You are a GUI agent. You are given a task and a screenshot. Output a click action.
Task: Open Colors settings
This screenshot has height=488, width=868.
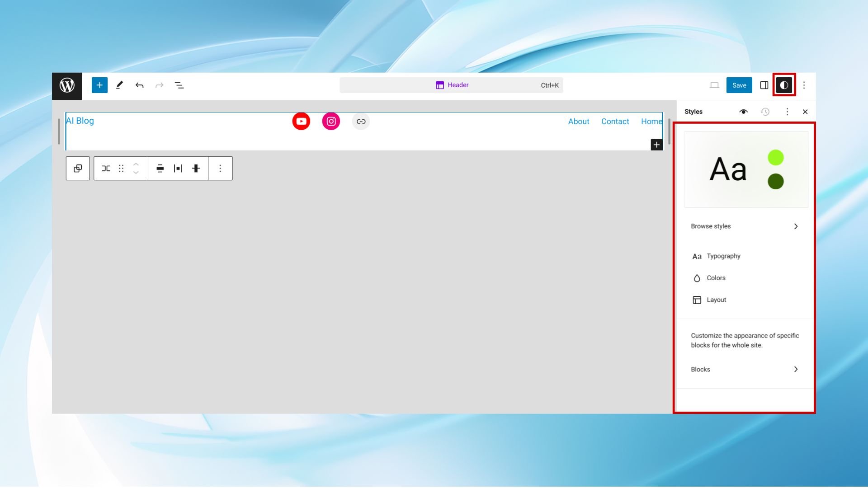click(x=716, y=278)
